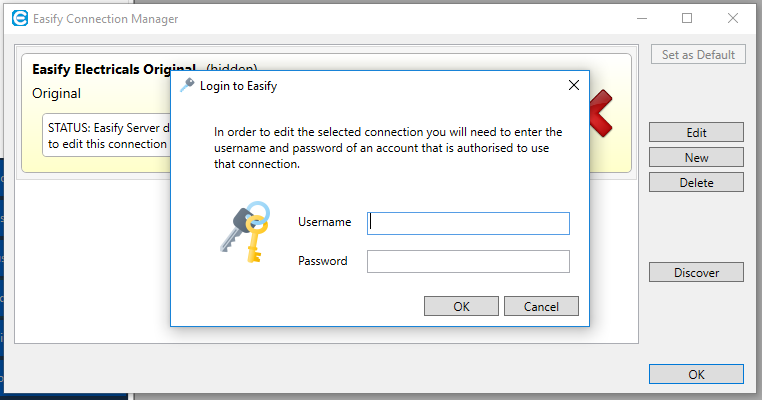Focus the Username input field

tap(468, 222)
